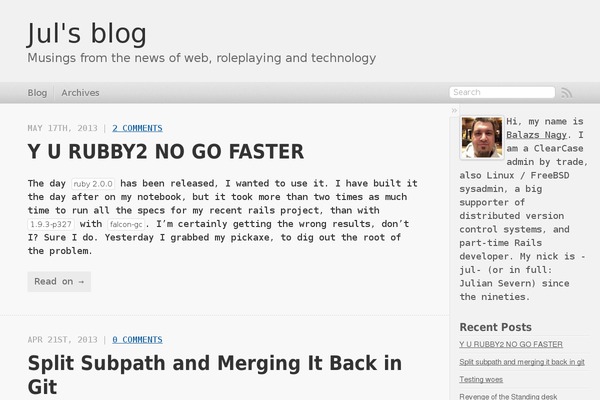Viewport: 600px width, 400px height.
Task: Click the "ruby 2.0.0" code tag
Action: pos(93,185)
